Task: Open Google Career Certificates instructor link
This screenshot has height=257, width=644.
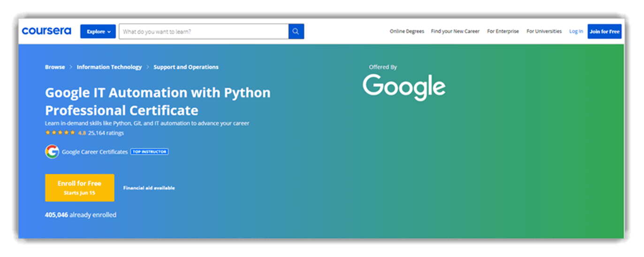Action: point(95,152)
